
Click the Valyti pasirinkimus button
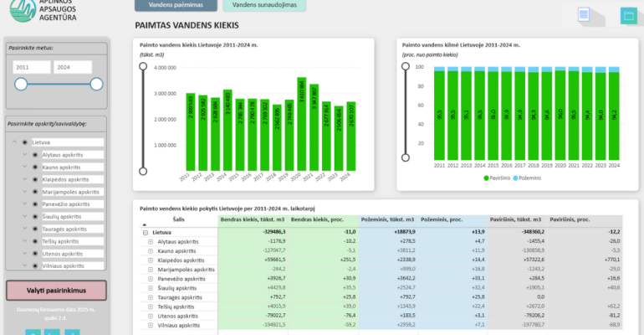(56, 291)
